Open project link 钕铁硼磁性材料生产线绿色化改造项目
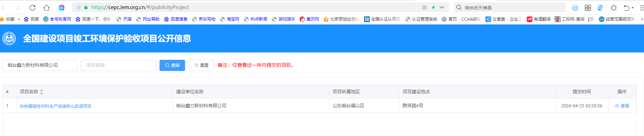This screenshot has height=136, width=644. 56,106
